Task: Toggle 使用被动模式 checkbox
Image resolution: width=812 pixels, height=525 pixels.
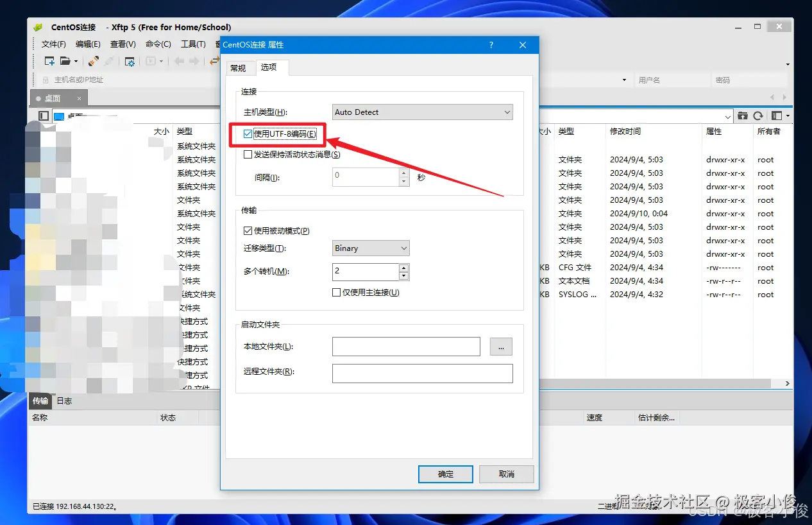Action: pos(248,230)
